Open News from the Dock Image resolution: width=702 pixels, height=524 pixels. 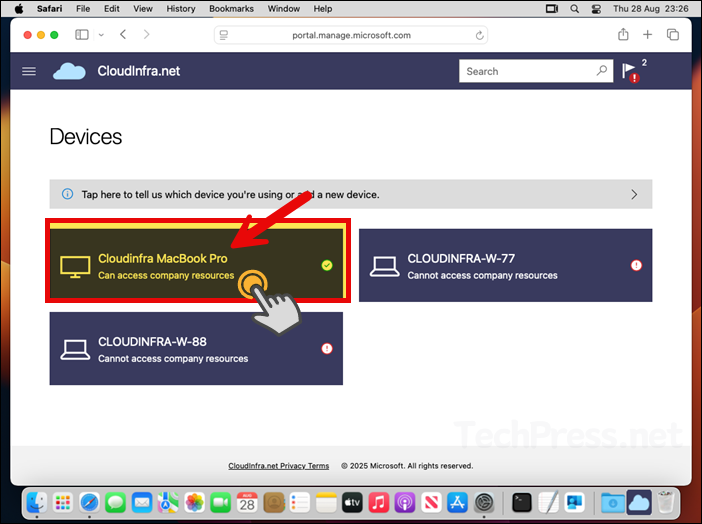[431, 503]
